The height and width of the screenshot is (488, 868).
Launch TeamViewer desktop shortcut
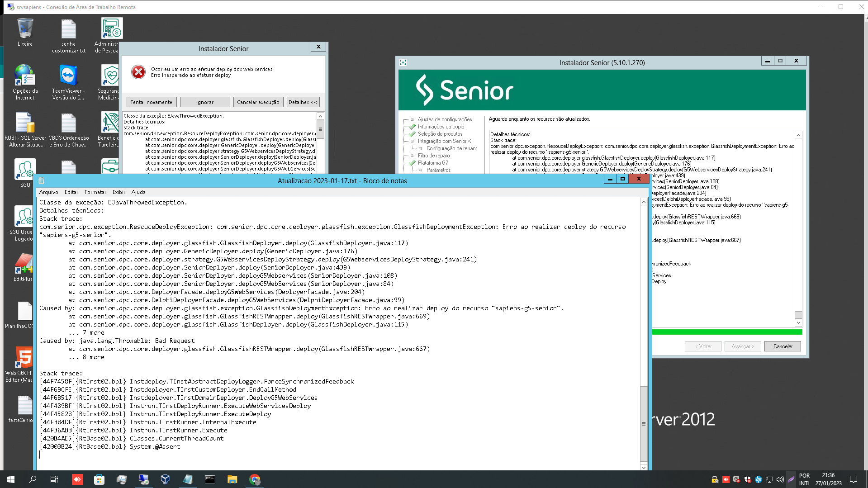(68, 82)
